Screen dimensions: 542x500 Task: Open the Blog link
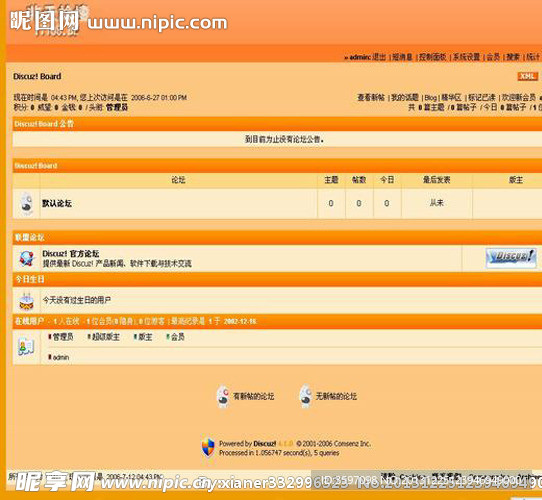pyautogui.click(x=430, y=98)
